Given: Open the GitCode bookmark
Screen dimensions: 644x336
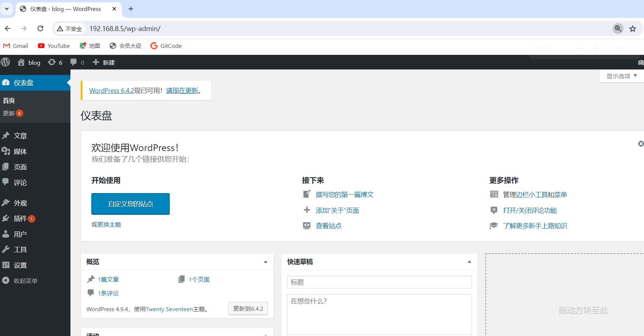Looking at the screenshot, I should pyautogui.click(x=166, y=46).
